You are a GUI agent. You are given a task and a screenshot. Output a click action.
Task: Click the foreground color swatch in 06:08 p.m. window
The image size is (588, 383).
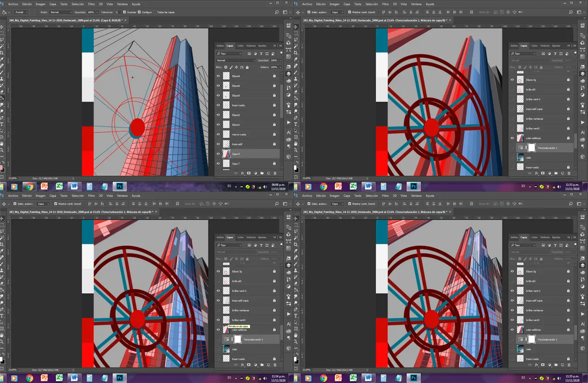point(1,167)
